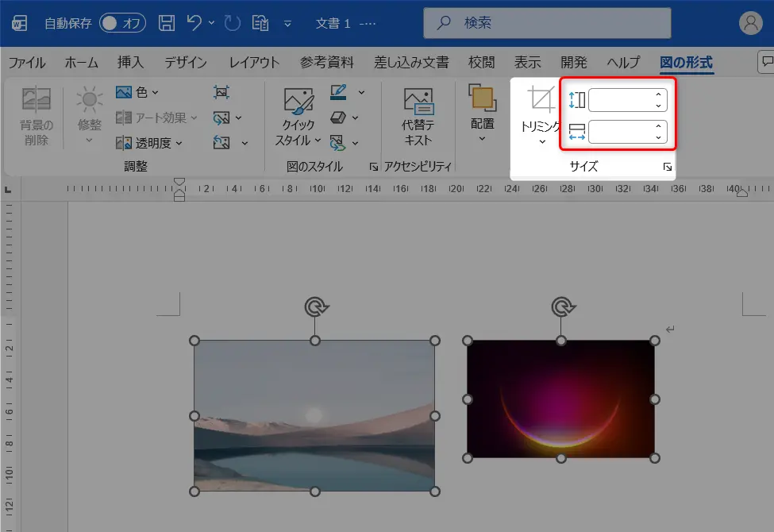Click the Remove Background (背景の削除) icon
Image resolution: width=774 pixels, height=532 pixels.
point(36,116)
